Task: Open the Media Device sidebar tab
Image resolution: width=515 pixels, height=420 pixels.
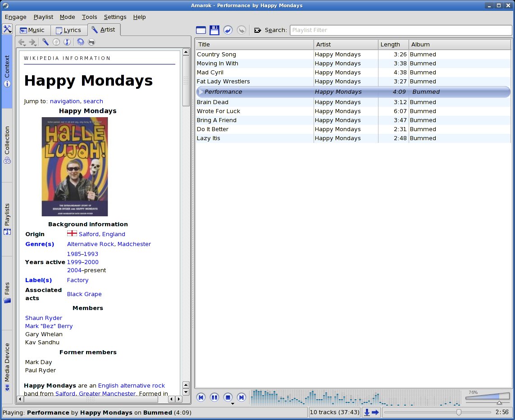Action: coord(7,367)
